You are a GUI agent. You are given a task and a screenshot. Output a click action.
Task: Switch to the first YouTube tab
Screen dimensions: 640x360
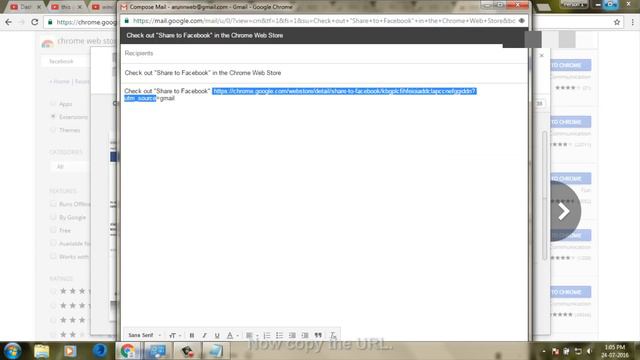point(24,7)
